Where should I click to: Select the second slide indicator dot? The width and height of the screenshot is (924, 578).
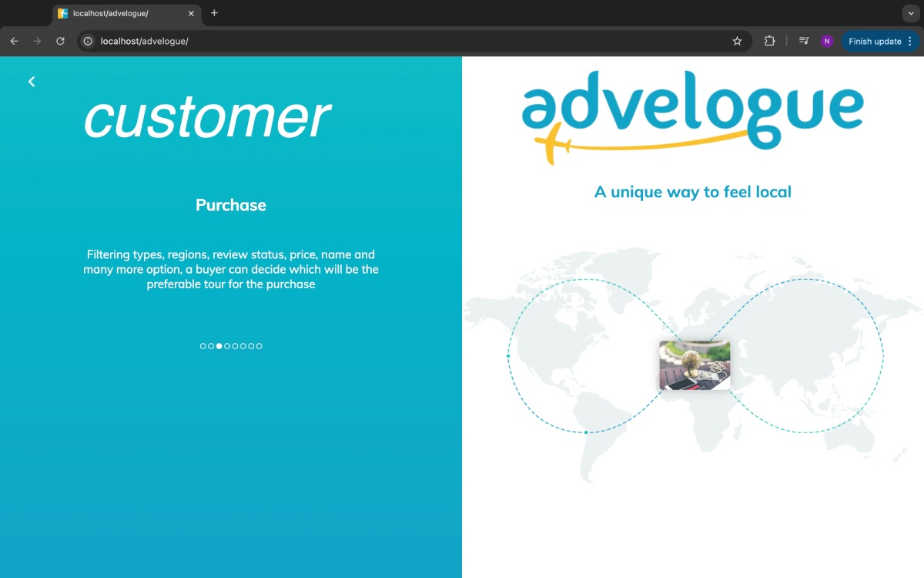point(211,346)
